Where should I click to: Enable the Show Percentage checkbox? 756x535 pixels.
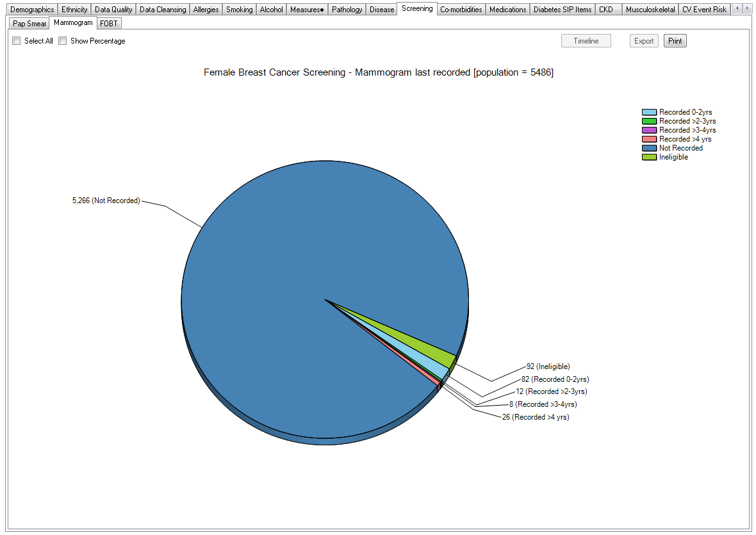(63, 41)
